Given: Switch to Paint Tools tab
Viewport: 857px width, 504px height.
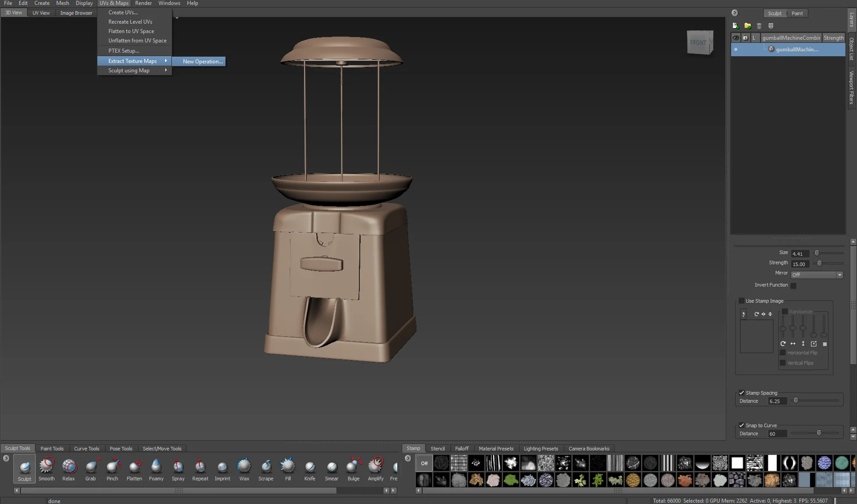Looking at the screenshot, I should [x=52, y=449].
